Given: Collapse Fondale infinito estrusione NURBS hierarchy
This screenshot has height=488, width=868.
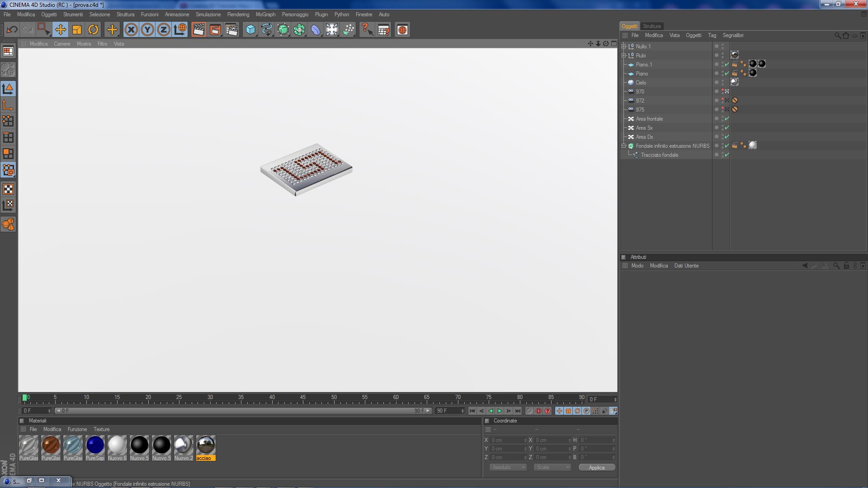Looking at the screenshot, I should tap(624, 146).
